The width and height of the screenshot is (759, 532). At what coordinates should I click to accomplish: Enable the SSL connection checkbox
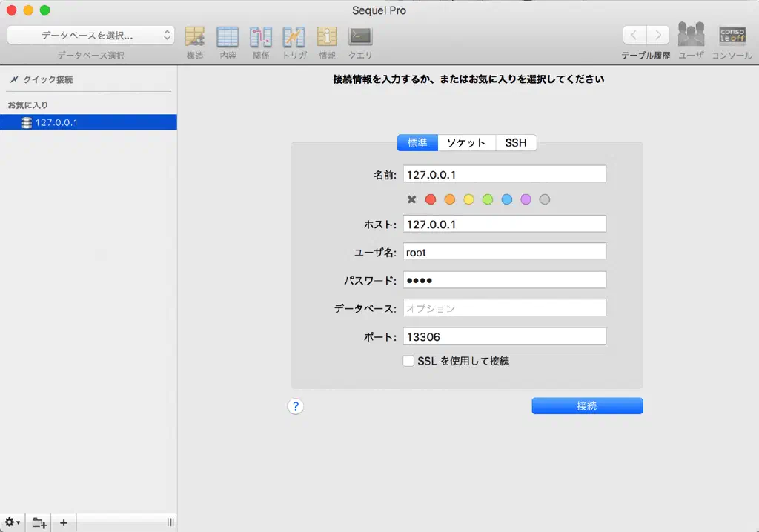[x=408, y=361]
